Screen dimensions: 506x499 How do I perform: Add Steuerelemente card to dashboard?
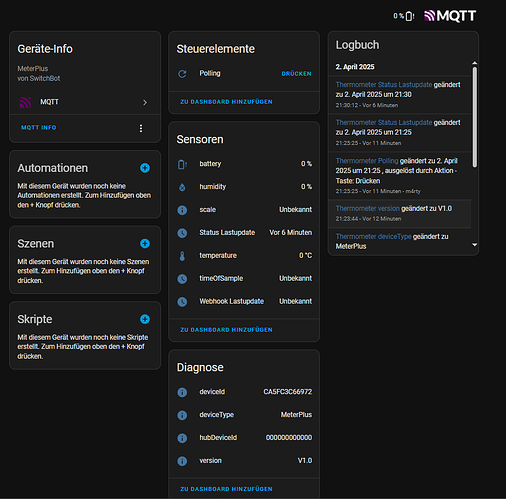point(226,102)
